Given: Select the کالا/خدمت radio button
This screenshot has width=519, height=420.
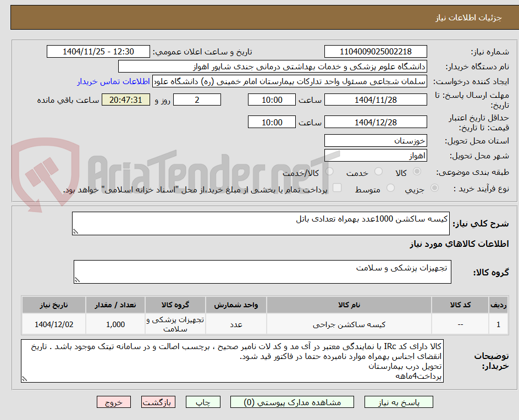Looking at the screenshot, I should tap(329, 172).
